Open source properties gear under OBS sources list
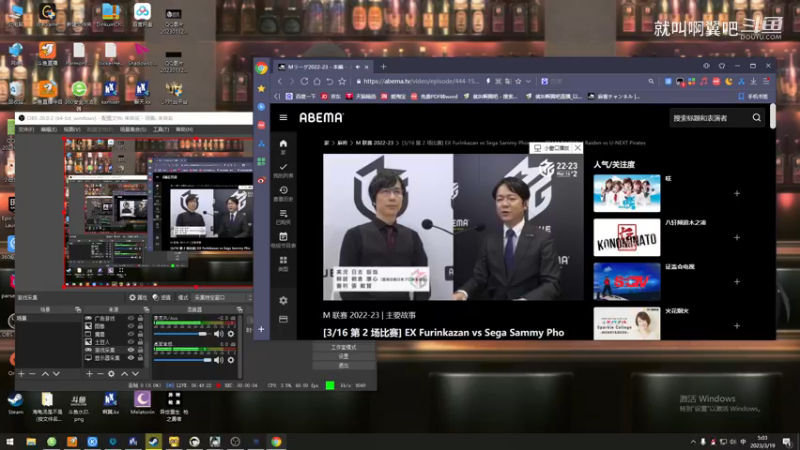Image resolution: width=800 pixels, height=450 pixels. click(x=111, y=374)
